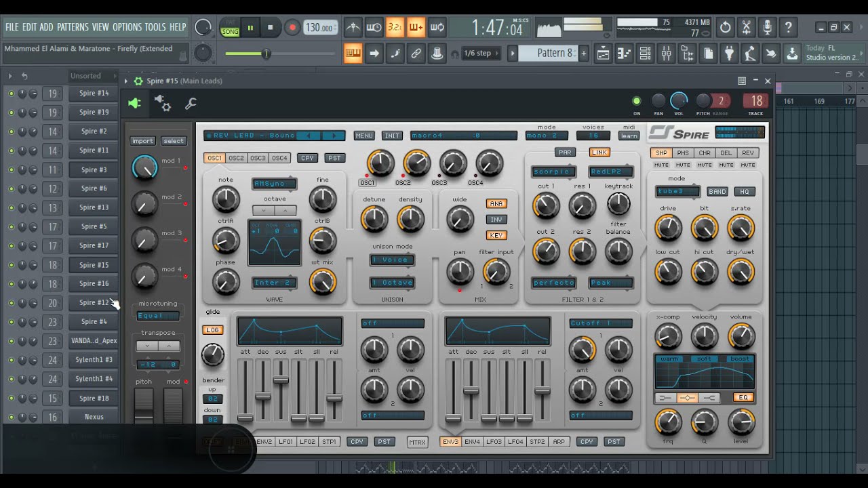Screen dimensions: 868x488
Task: Click the midi learn button
Action: (x=629, y=136)
